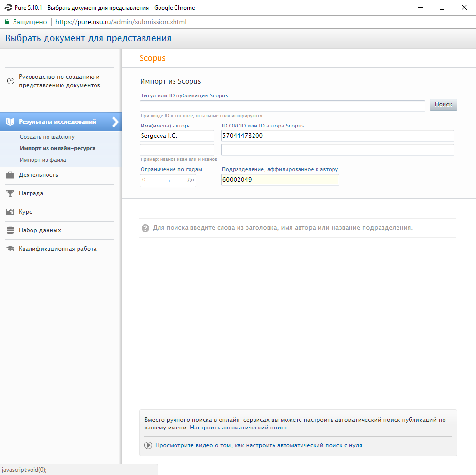Click the 'Для поиска введите слова' hint text
476x475 pixels.
click(x=283, y=228)
